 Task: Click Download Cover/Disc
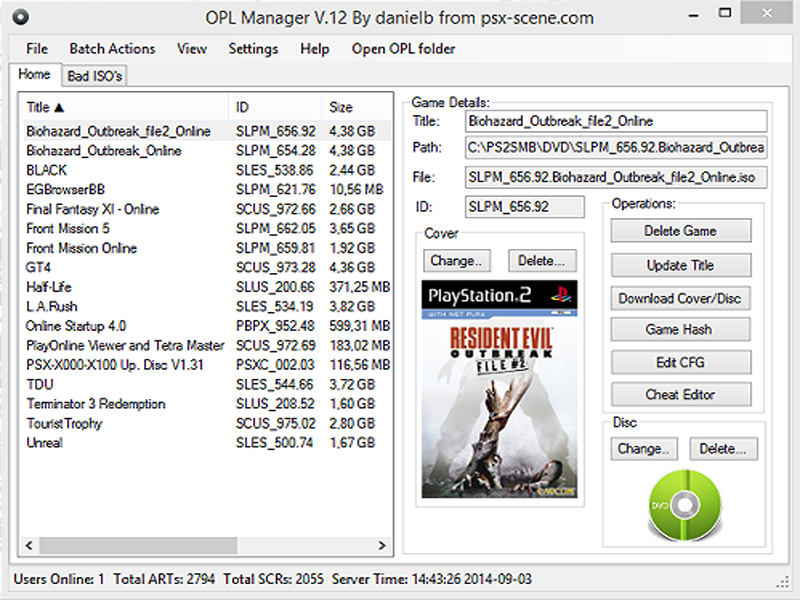pyautogui.click(x=680, y=297)
